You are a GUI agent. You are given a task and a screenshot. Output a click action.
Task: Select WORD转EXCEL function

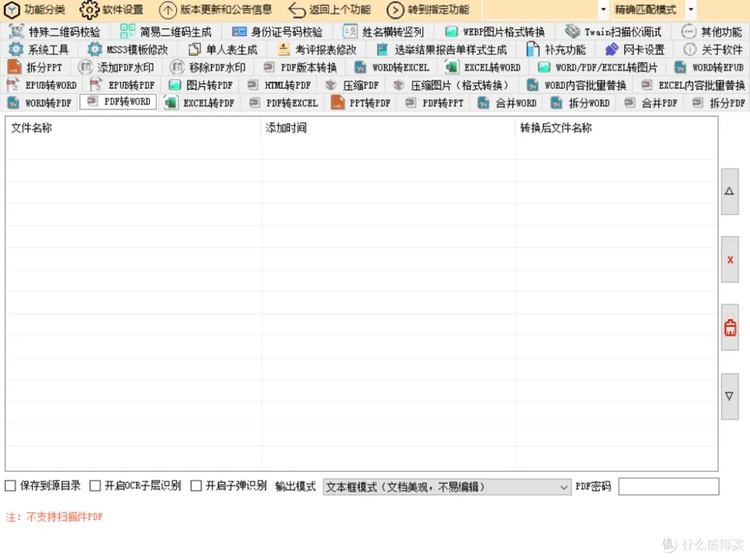point(392,67)
